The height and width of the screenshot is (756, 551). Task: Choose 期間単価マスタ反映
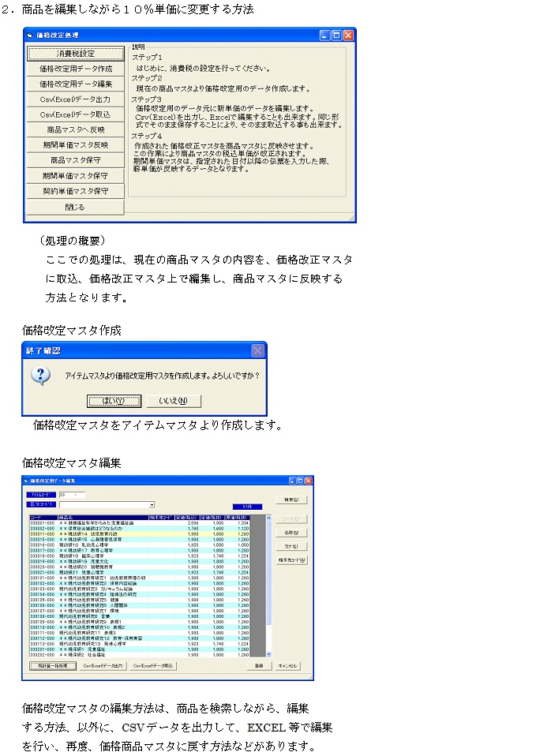coord(76,145)
